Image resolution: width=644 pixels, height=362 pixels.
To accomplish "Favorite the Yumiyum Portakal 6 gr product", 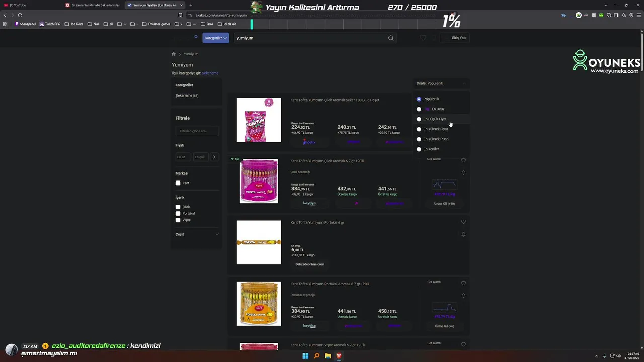I will pyautogui.click(x=463, y=222).
